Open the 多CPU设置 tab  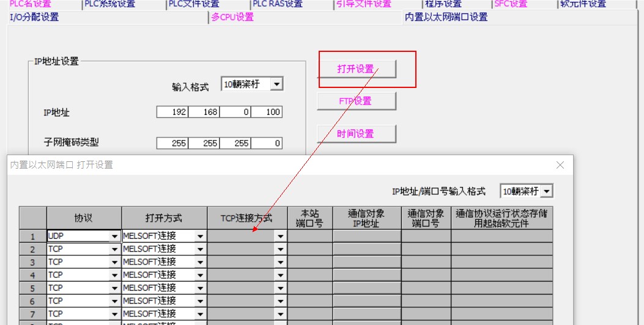coord(232,17)
